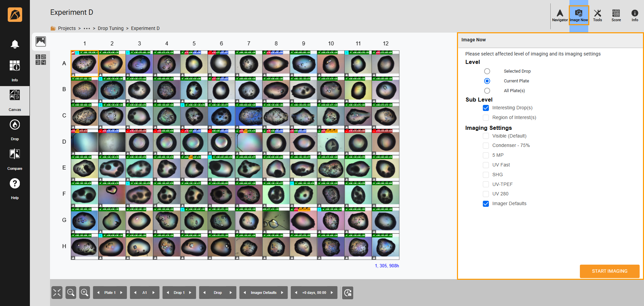
Task: Enable the UV Fast checkbox
Action: (486, 165)
